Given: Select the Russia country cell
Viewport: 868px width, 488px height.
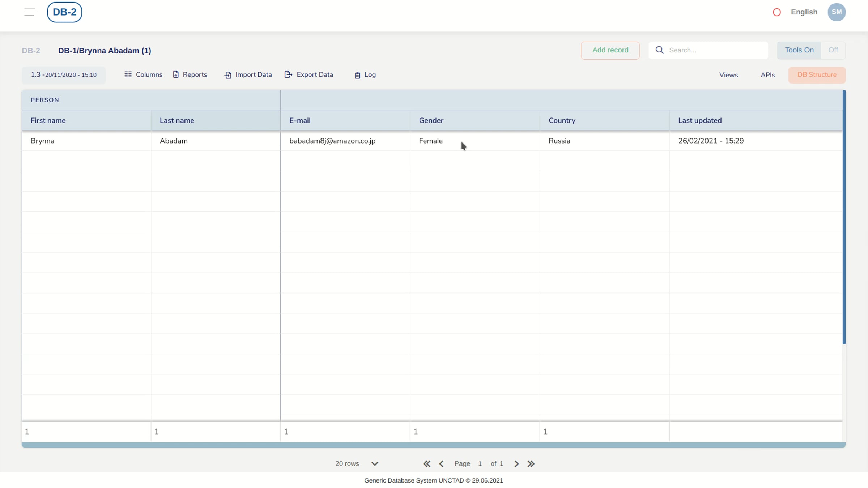Looking at the screenshot, I should click(605, 141).
